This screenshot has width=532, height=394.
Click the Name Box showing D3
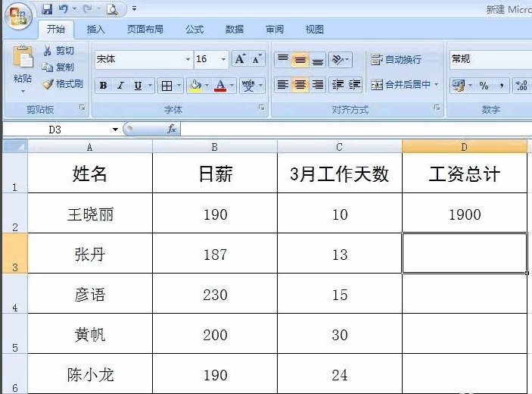coord(55,130)
